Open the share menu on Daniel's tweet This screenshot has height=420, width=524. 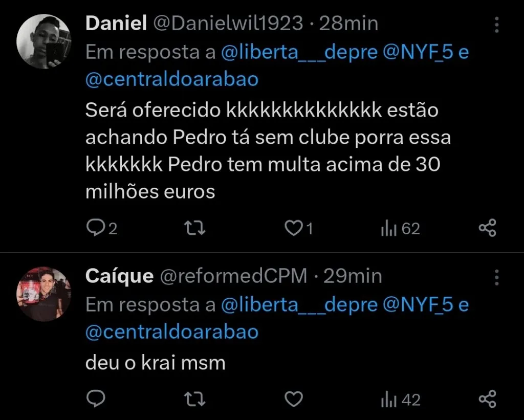coord(487,227)
